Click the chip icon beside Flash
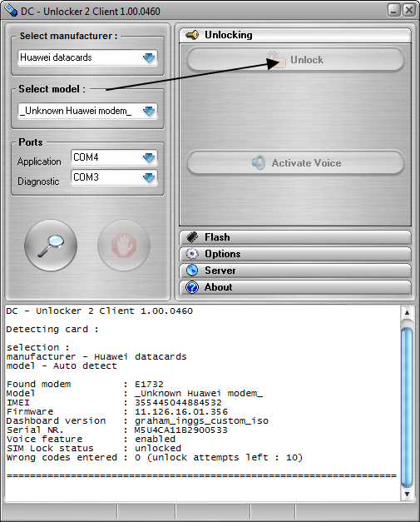The width and height of the screenshot is (420, 522). click(192, 237)
